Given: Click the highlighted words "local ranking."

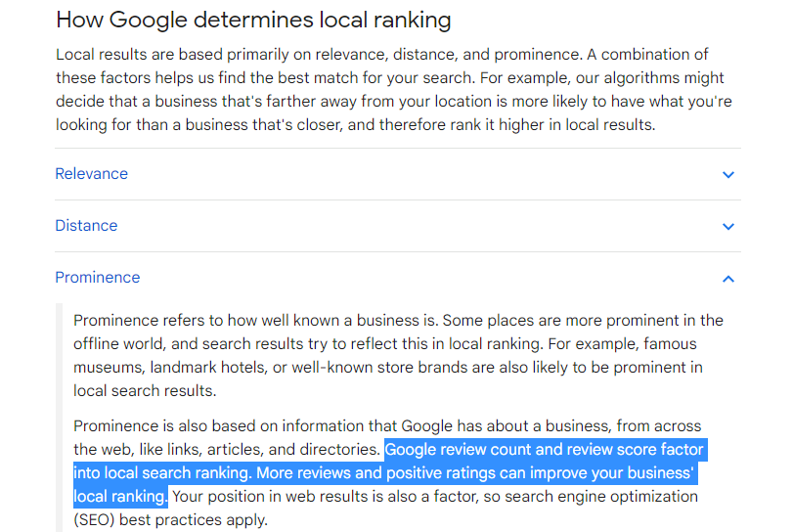Looking at the screenshot, I should (x=120, y=497).
